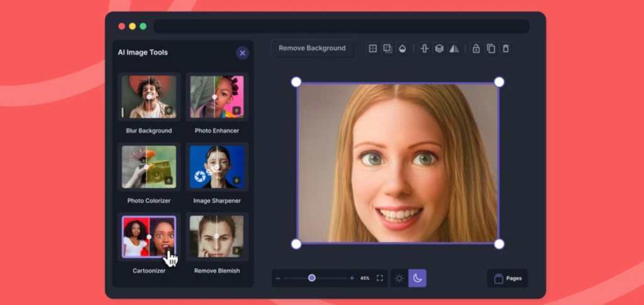Image resolution: width=644 pixels, height=305 pixels.
Task: Open the Pages button
Action: (x=508, y=279)
